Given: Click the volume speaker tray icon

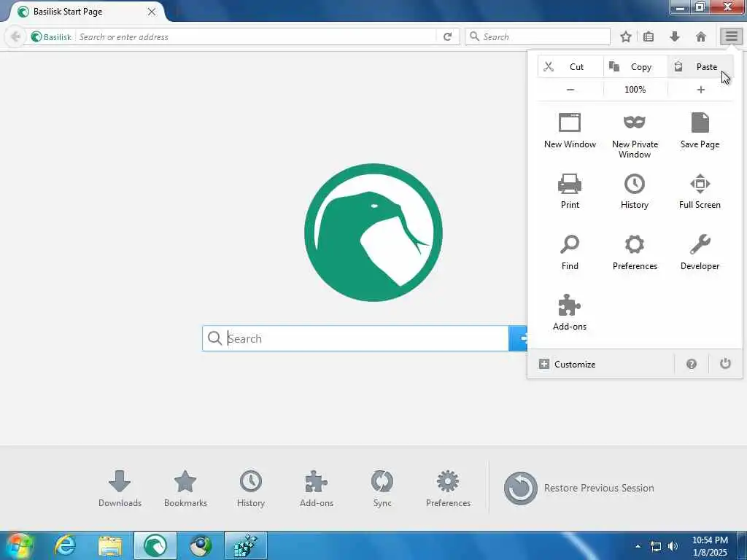Looking at the screenshot, I should 673,546.
